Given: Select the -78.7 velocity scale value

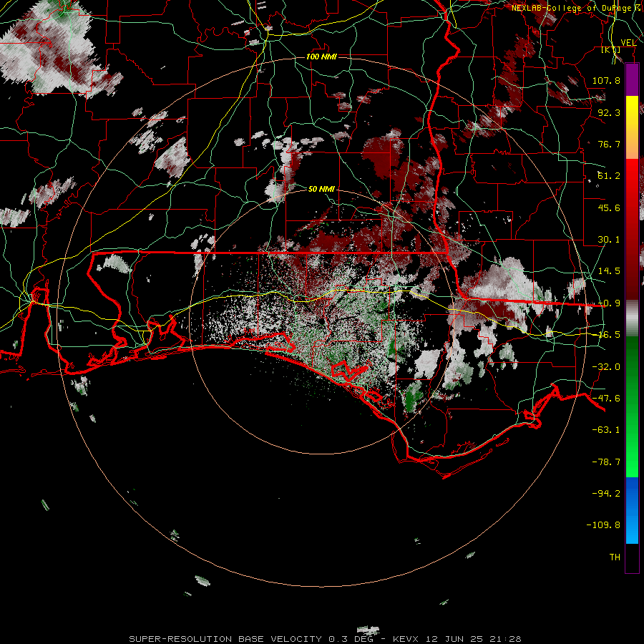Looking at the screenshot, I should (x=606, y=462).
